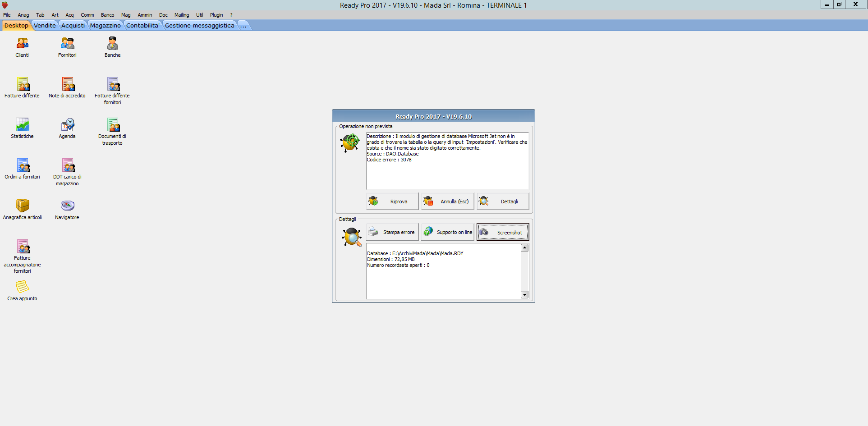Open Fatture accompagnatorie fornitori icon
The width and height of the screenshot is (868, 426).
pos(22,256)
